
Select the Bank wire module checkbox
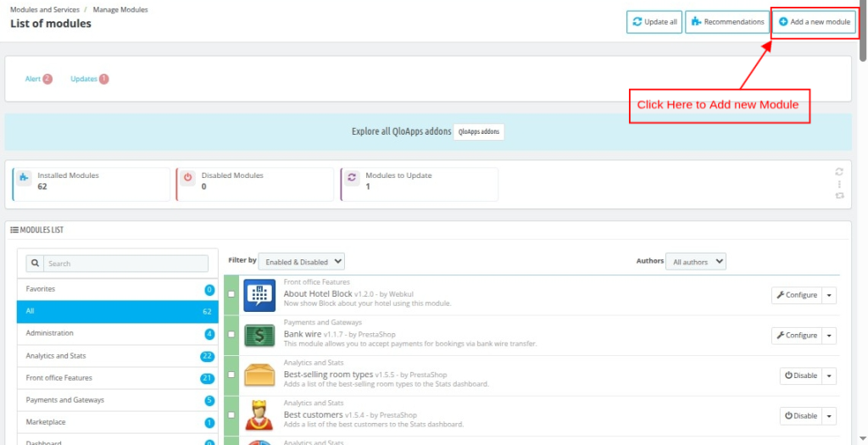pos(232,335)
